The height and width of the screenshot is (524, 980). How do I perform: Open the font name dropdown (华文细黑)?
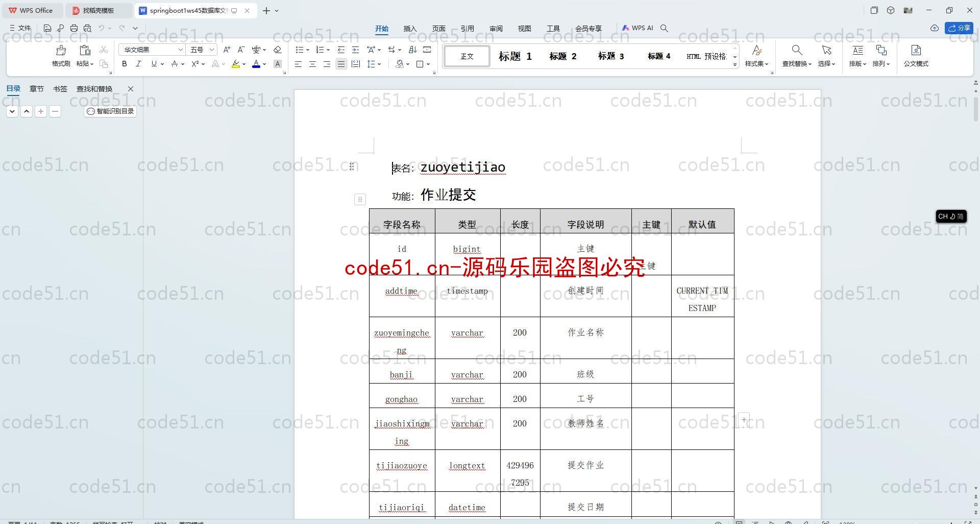180,50
